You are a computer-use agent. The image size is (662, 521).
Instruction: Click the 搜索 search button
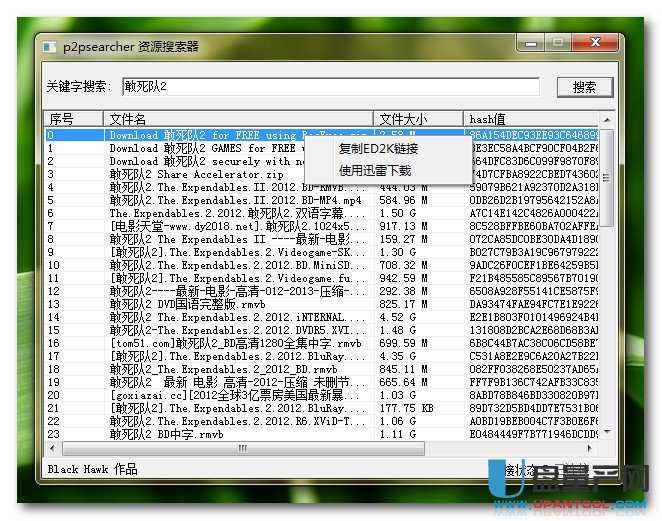(584, 87)
